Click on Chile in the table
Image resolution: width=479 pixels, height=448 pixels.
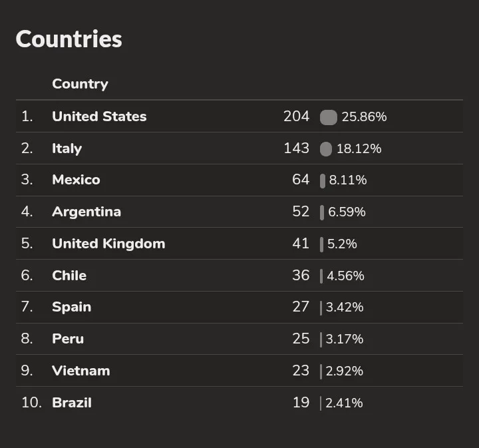(69, 276)
